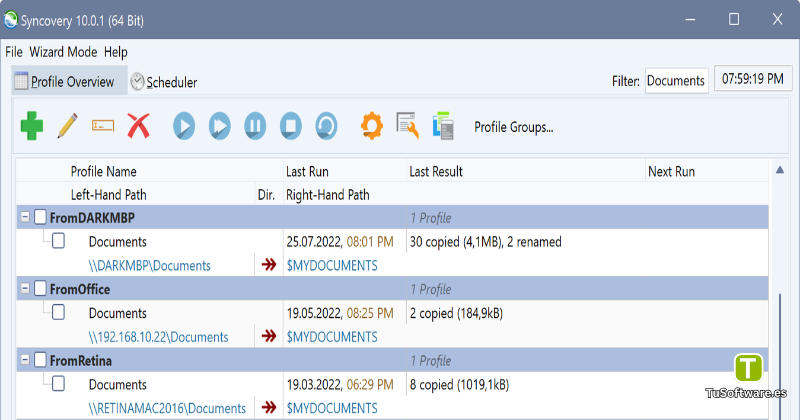Click last run date 19.03.2022, 06:29 PM
This screenshot has width=800, height=420.
pos(340,385)
